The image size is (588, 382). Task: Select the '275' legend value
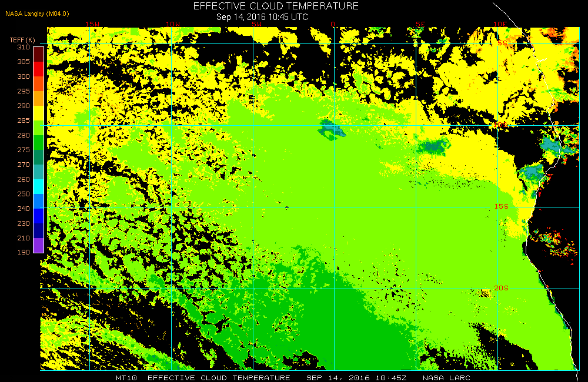(24, 150)
